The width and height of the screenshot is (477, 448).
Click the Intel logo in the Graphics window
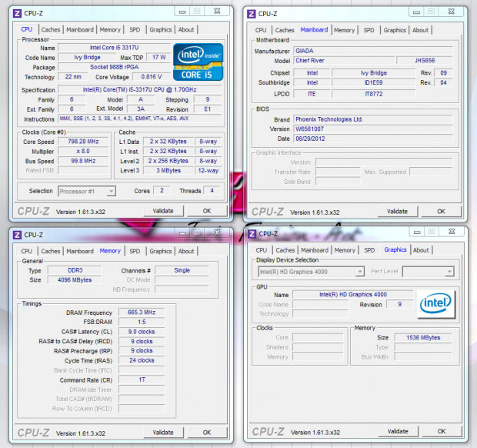click(x=435, y=304)
